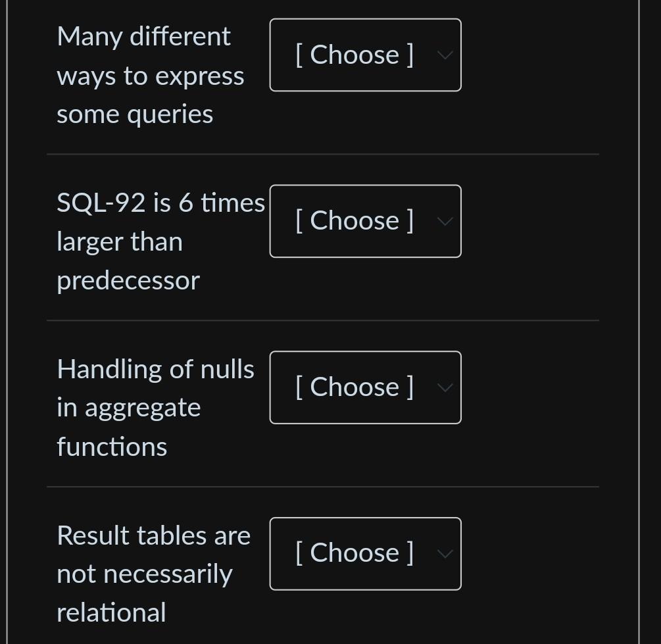Viewport: 661px width, 644px height.
Task: Select the '[ Choose ]' placeholder in the SQL-92 row
Action: click(x=355, y=221)
